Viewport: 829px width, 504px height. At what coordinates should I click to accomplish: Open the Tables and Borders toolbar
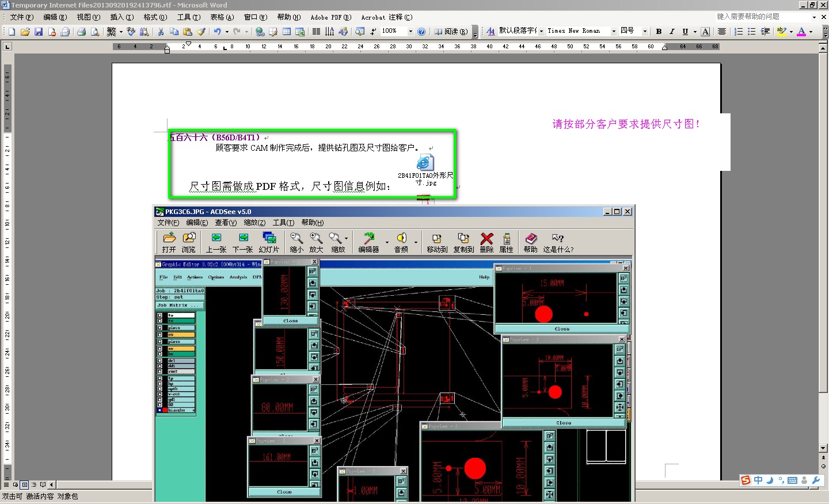(x=273, y=32)
